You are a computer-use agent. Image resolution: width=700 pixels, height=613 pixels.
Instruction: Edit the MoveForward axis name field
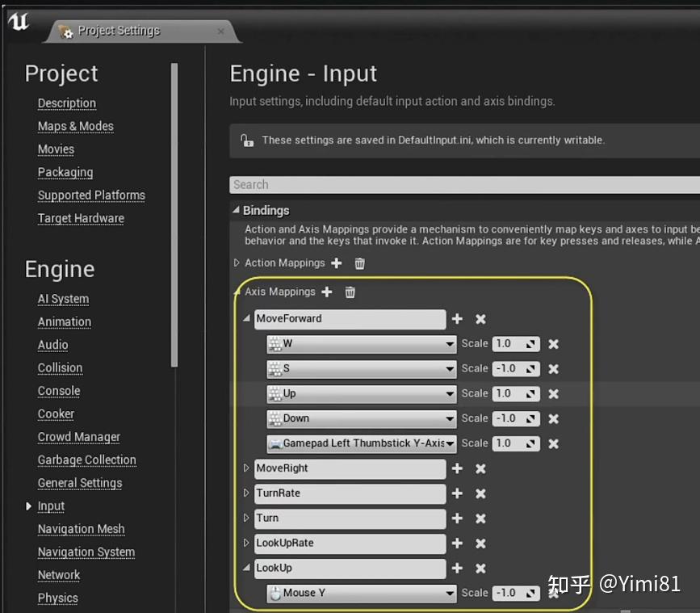tap(350, 319)
